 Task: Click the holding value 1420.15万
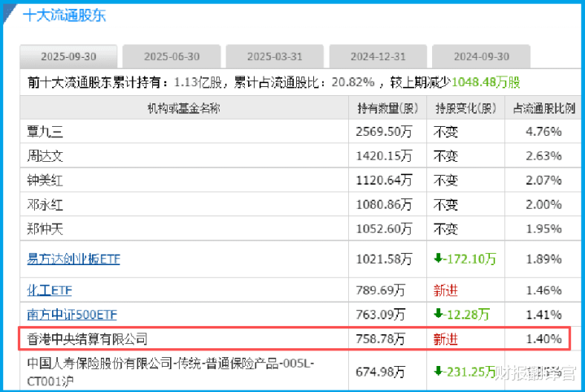(x=384, y=156)
